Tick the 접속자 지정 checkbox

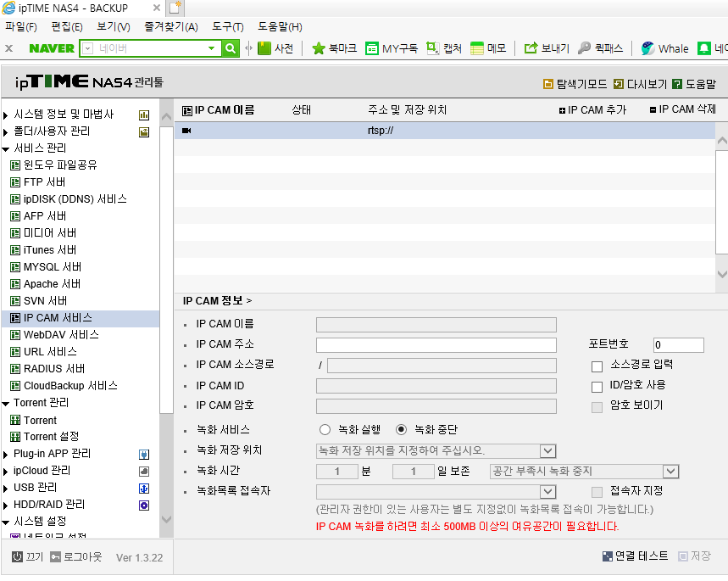pos(597,492)
